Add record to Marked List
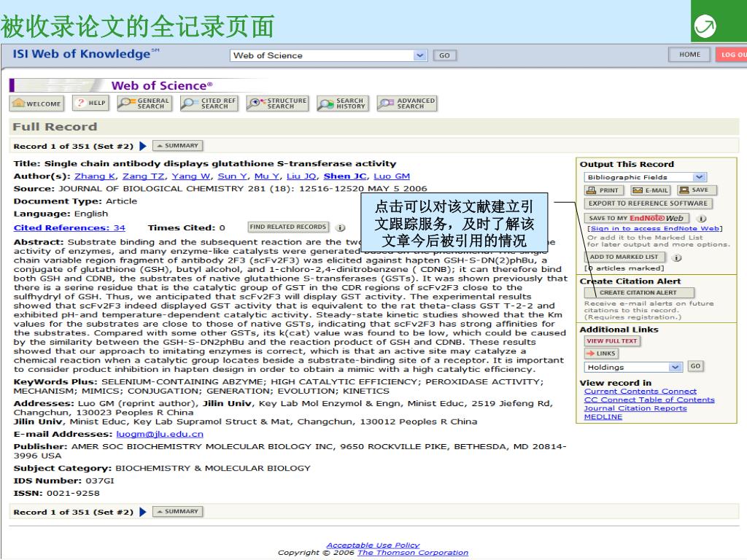 [x=624, y=257]
